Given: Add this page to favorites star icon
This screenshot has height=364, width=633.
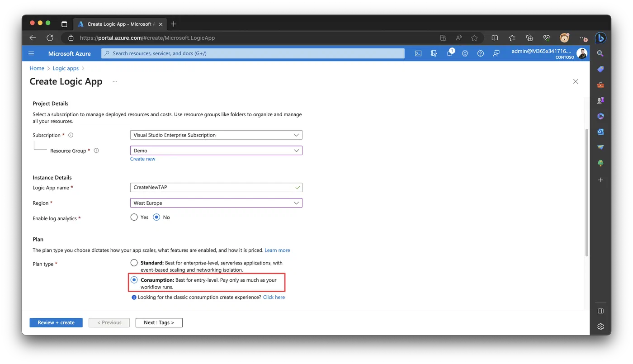Looking at the screenshot, I should tap(474, 38).
